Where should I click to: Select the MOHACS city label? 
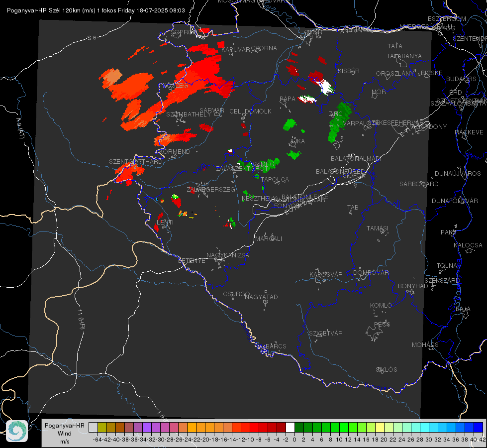[x=425, y=344]
